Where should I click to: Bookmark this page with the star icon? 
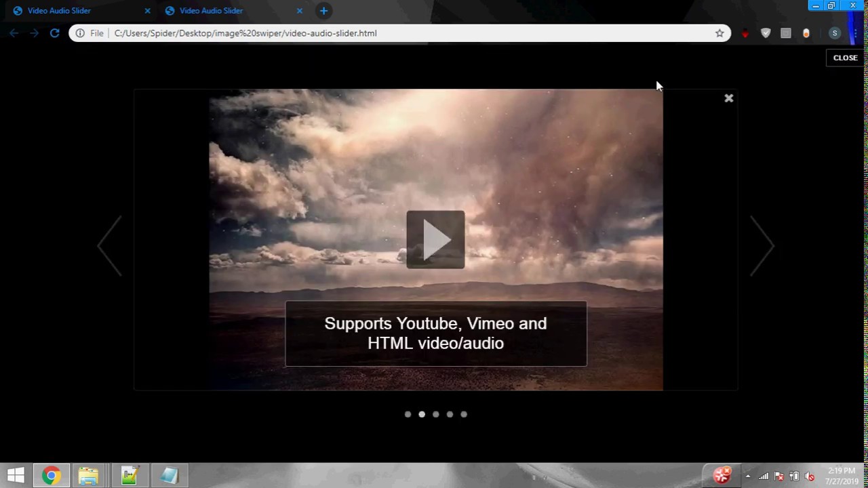719,33
